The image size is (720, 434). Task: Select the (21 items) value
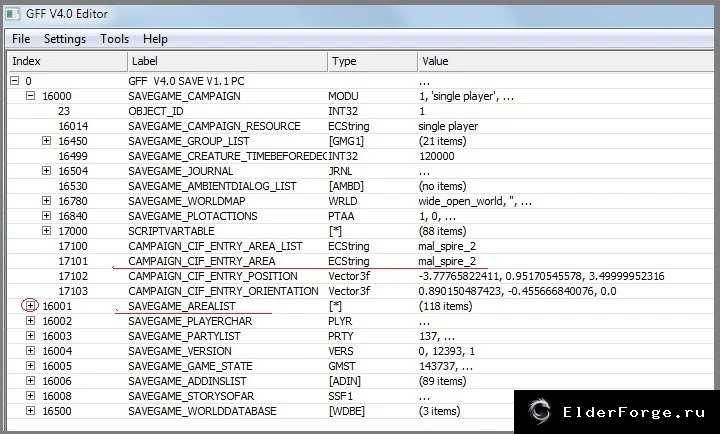(x=442, y=141)
